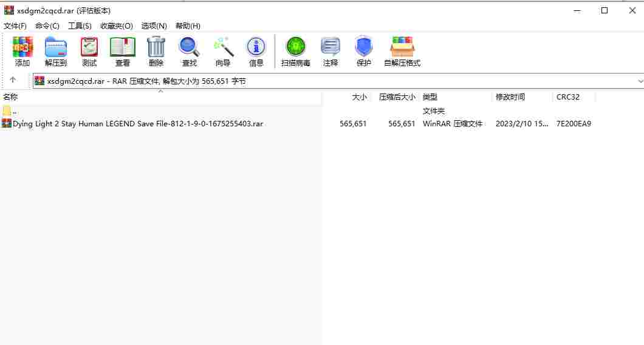Open the 选项(N) menu
The height and width of the screenshot is (345, 644).
[x=154, y=26]
